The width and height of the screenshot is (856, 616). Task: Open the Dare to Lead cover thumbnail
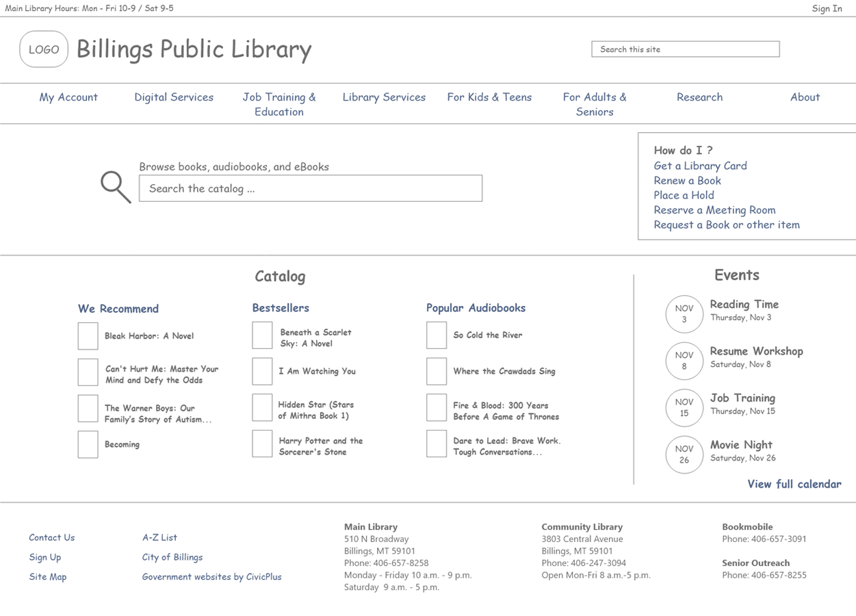pyautogui.click(x=437, y=444)
